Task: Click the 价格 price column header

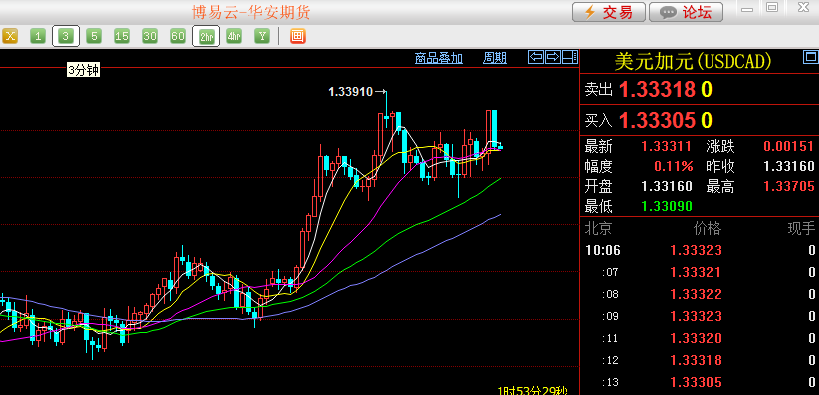Action: (707, 228)
